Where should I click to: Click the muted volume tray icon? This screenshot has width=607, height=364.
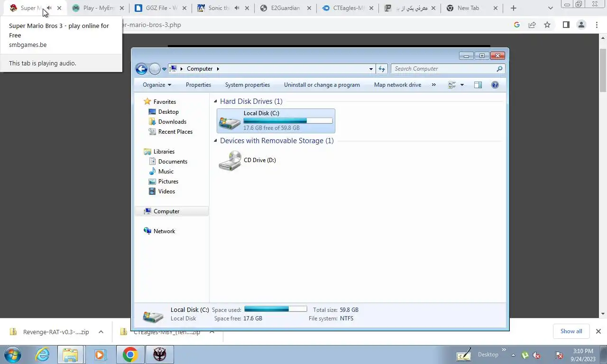pyautogui.click(x=537, y=355)
